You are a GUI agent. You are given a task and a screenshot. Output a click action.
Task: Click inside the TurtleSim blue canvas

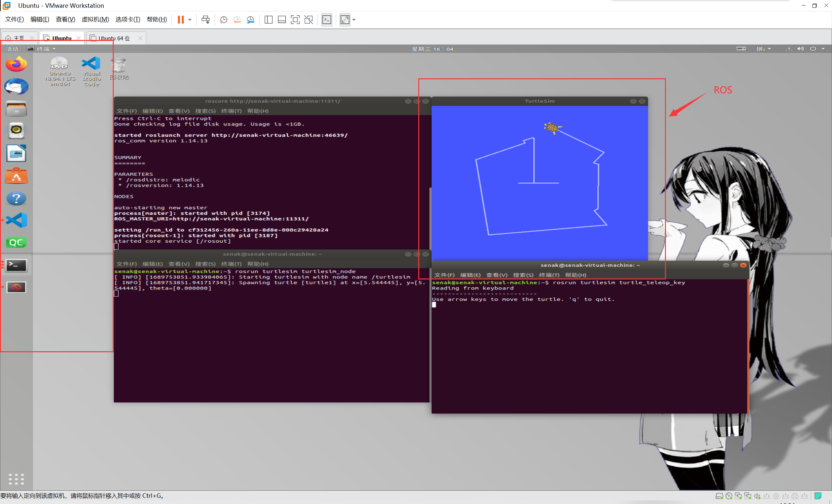pyautogui.click(x=540, y=202)
